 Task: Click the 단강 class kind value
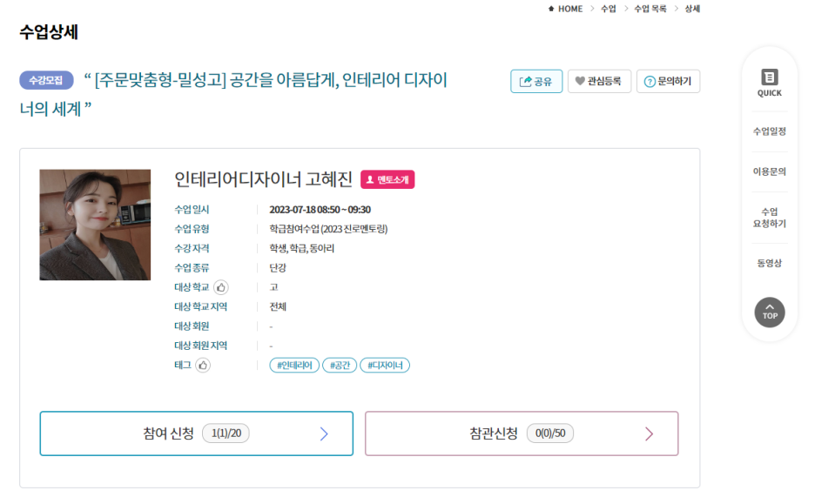(278, 268)
